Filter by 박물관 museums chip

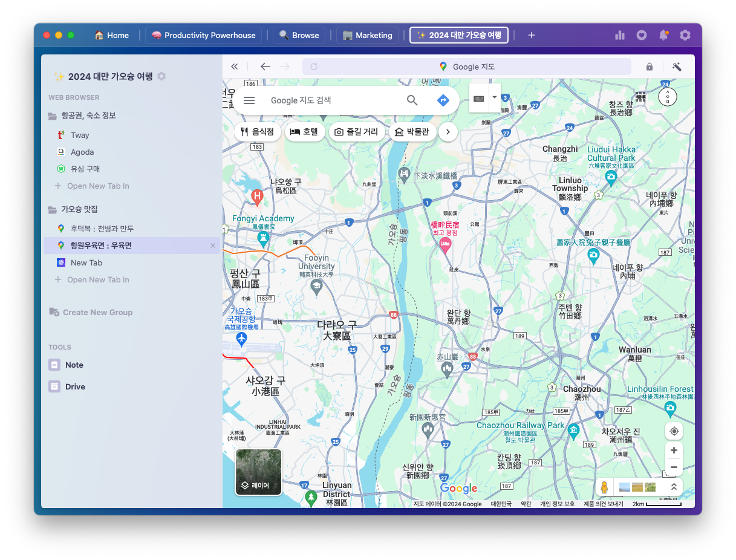coord(413,131)
